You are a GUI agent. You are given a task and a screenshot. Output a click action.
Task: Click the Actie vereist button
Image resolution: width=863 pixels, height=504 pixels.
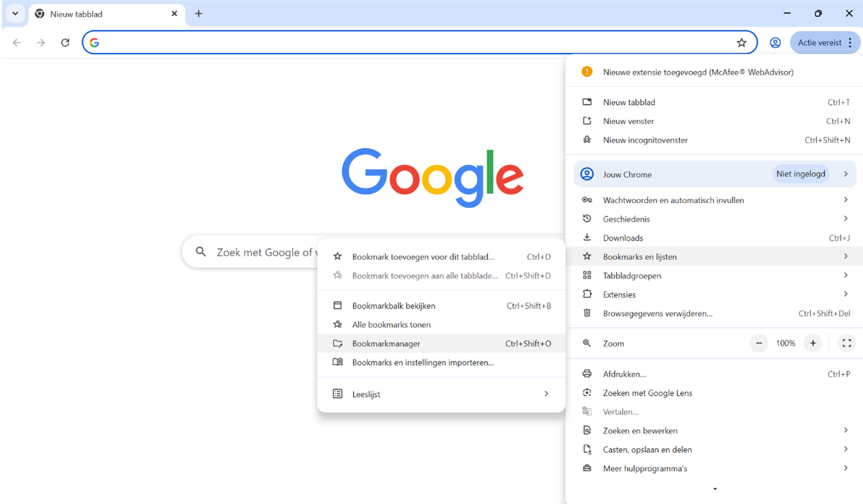coord(817,42)
